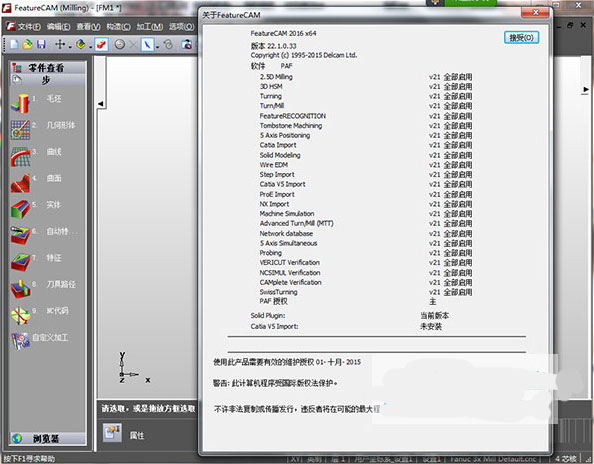
Task: Switch to the 浏览器 browser tab
Action: tap(48, 439)
